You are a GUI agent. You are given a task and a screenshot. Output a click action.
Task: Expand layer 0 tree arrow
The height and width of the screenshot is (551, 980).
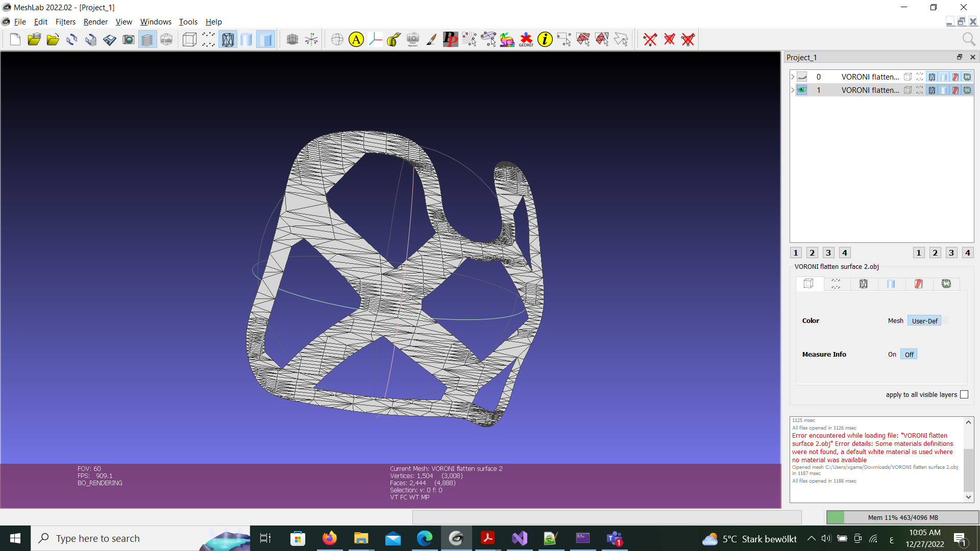pyautogui.click(x=793, y=77)
